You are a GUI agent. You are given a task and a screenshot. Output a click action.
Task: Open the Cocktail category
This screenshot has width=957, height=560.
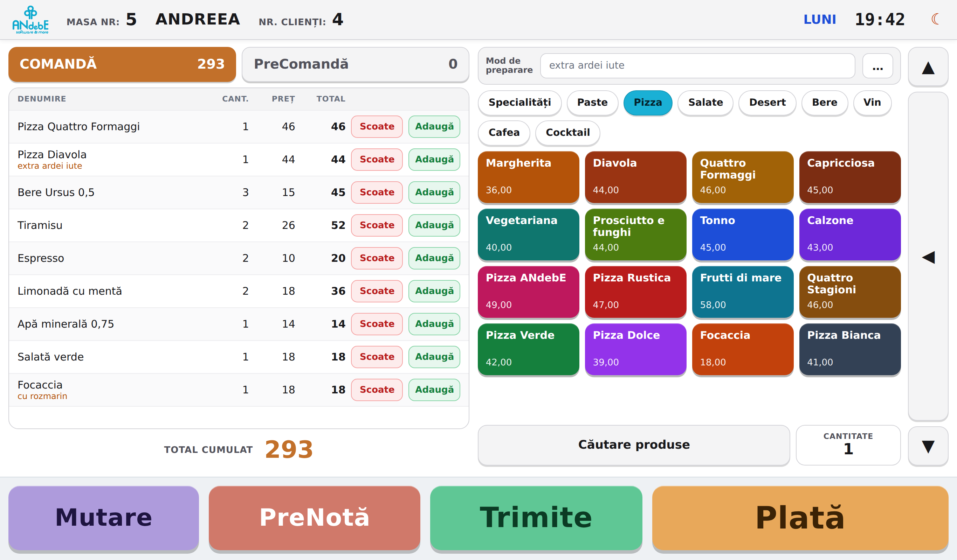[567, 132]
